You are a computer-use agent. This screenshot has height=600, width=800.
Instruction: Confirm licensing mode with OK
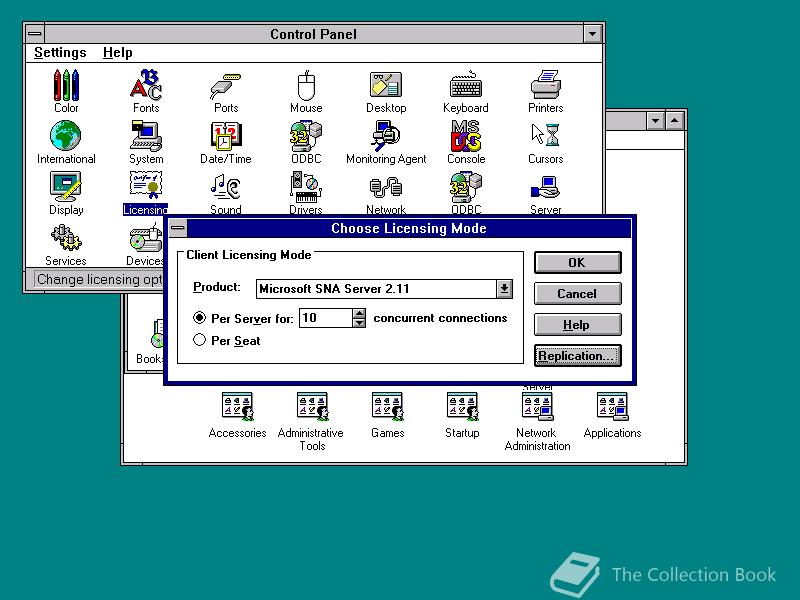(x=578, y=262)
